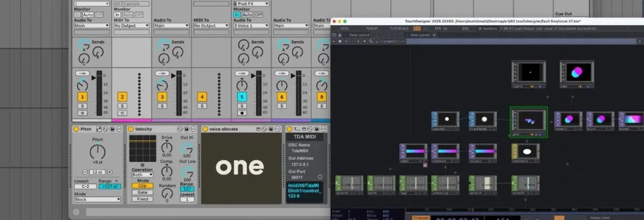This screenshot has height=220, width=644.
Task: Save the Velocity device preset
Action: tap(186, 129)
